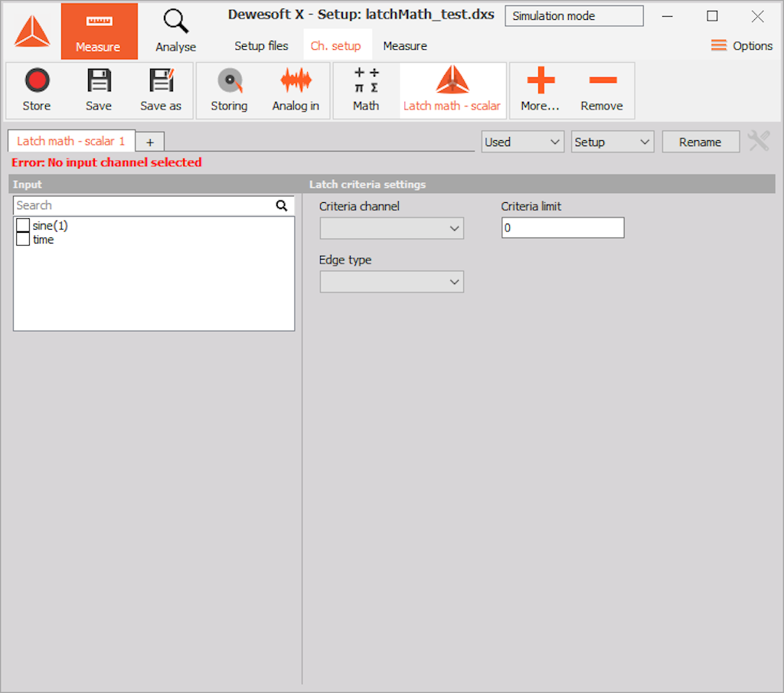784x693 pixels.
Task: Click the Simulation mode box
Action: tap(574, 16)
